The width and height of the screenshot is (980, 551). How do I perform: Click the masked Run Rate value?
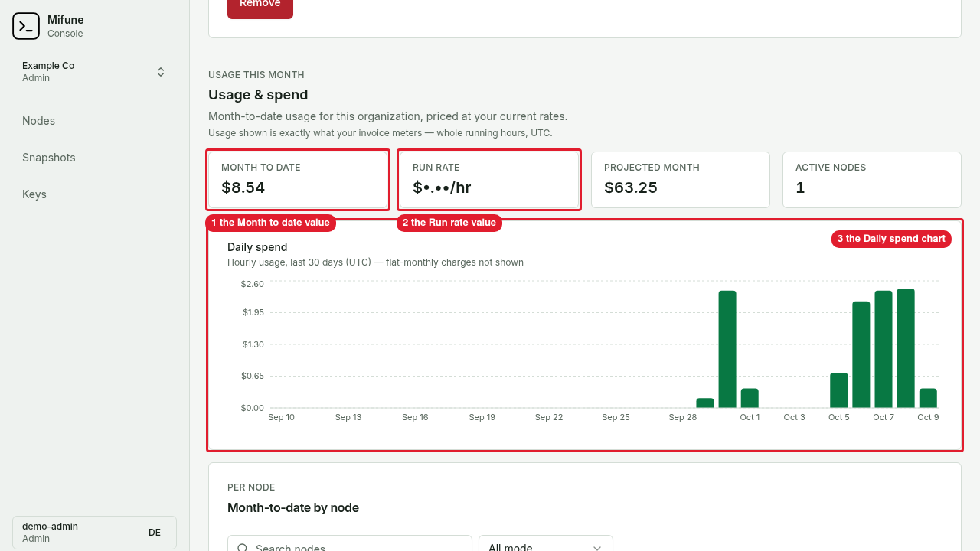click(x=442, y=187)
